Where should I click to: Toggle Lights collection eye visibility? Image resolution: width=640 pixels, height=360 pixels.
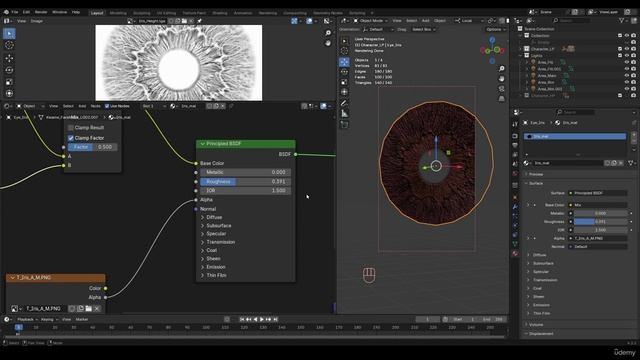tap(627, 56)
